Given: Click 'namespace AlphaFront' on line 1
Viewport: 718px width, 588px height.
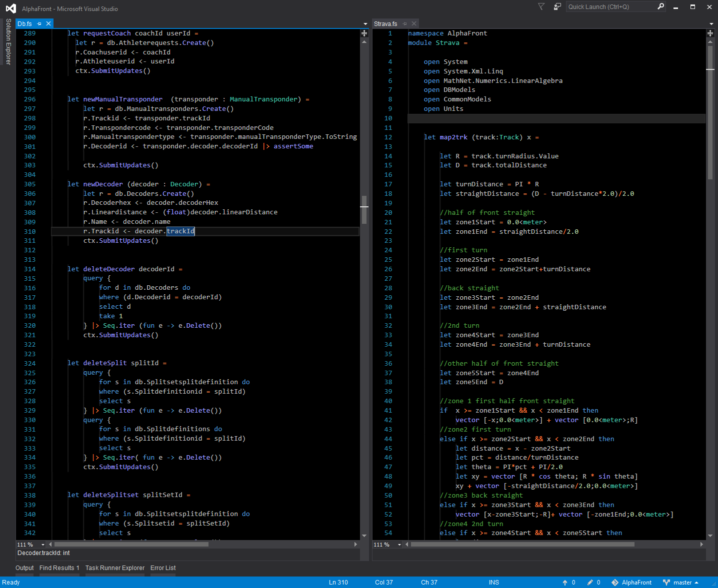Looking at the screenshot, I should 447,33.
